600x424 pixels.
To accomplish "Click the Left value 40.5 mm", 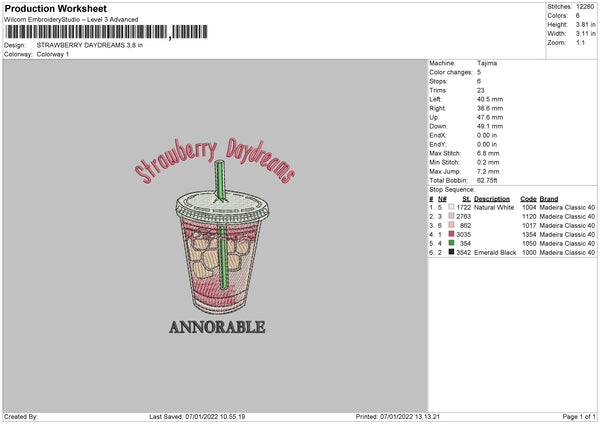I will coord(490,99).
